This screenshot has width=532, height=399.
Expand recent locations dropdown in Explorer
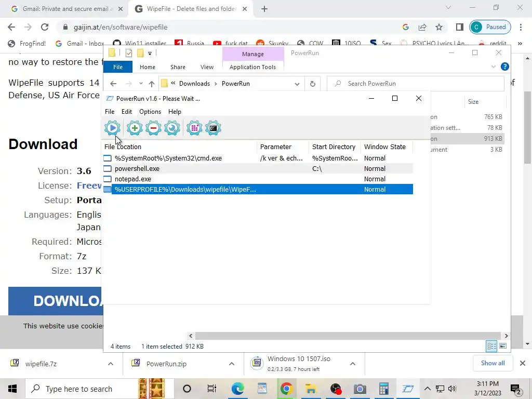141,84
